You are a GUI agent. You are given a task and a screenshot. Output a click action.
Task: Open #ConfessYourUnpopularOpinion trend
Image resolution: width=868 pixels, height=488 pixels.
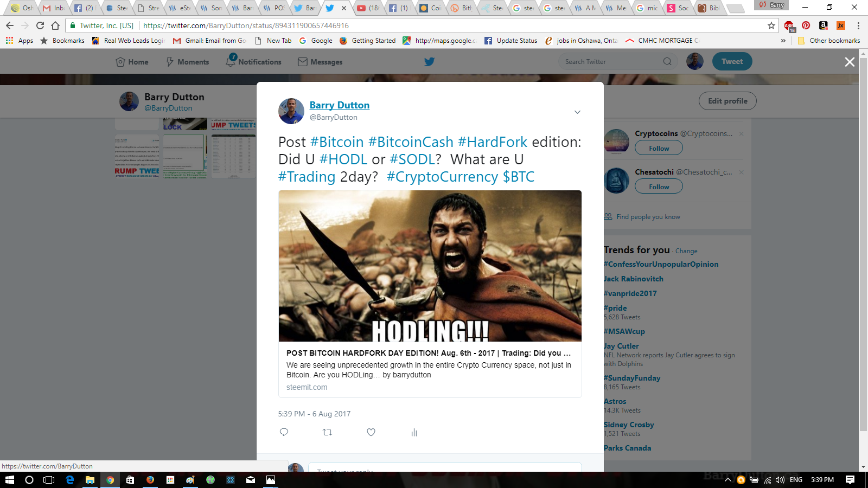[661, 264]
